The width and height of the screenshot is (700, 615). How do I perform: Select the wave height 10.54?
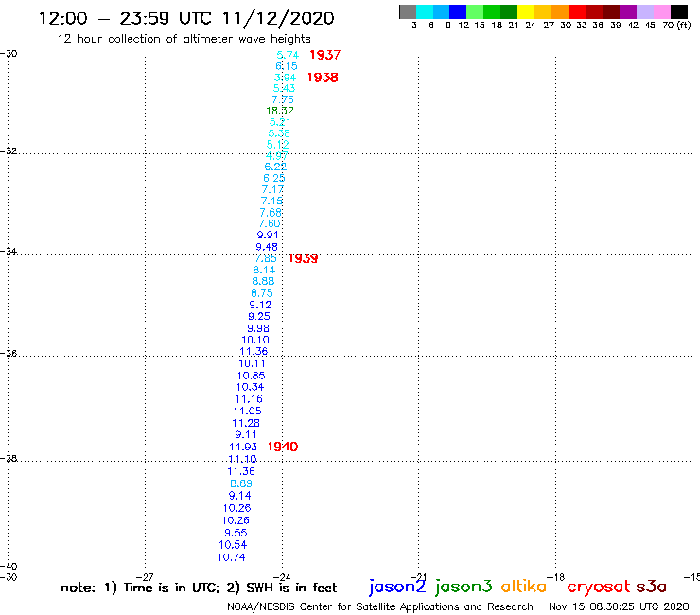point(233,544)
